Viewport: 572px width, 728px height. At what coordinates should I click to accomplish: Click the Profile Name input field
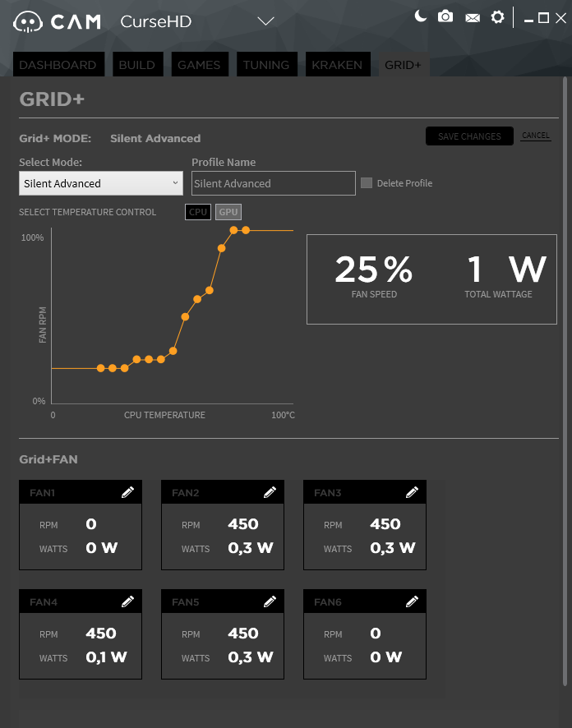click(274, 183)
